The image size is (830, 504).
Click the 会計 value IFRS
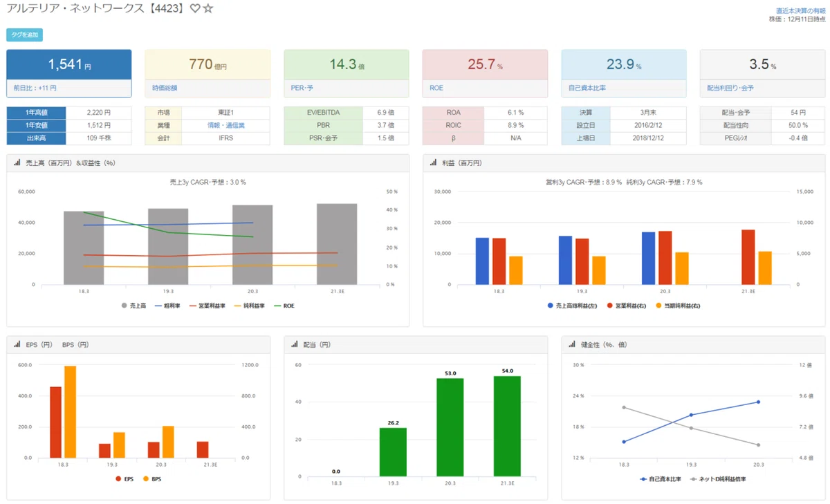pos(226,138)
